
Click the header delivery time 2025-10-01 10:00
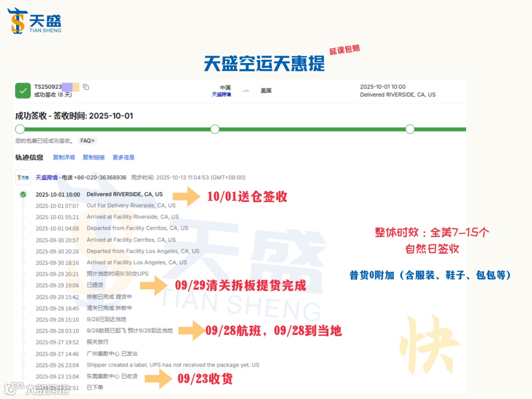tap(383, 87)
